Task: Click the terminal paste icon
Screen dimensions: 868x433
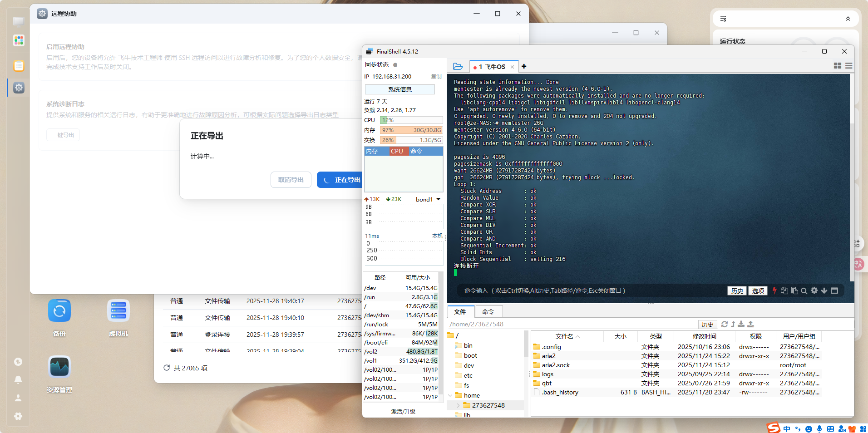Action: [794, 290]
